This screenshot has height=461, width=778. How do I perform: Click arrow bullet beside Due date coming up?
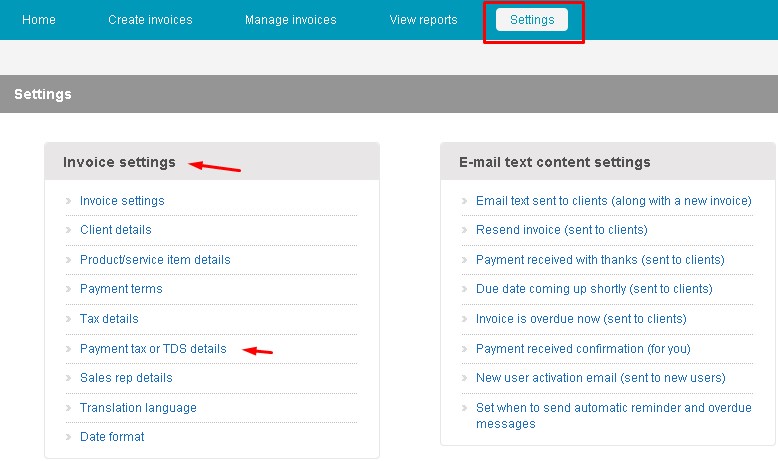pyautogui.click(x=465, y=289)
